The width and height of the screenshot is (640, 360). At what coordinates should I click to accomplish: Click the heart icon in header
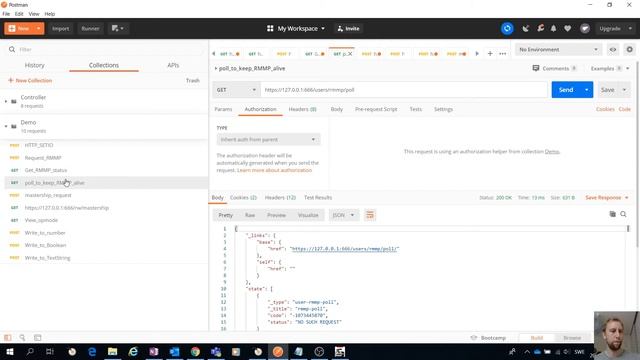(x=567, y=29)
